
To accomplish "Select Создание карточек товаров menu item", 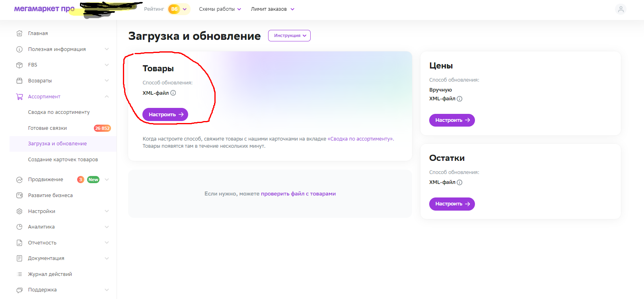I will (63, 160).
